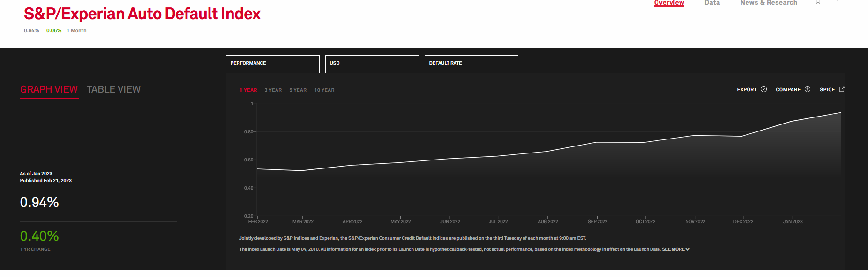The width and height of the screenshot is (868, 277).
Task: Click the JUN 2022 axis label
Action: click(x=450, y=222)
